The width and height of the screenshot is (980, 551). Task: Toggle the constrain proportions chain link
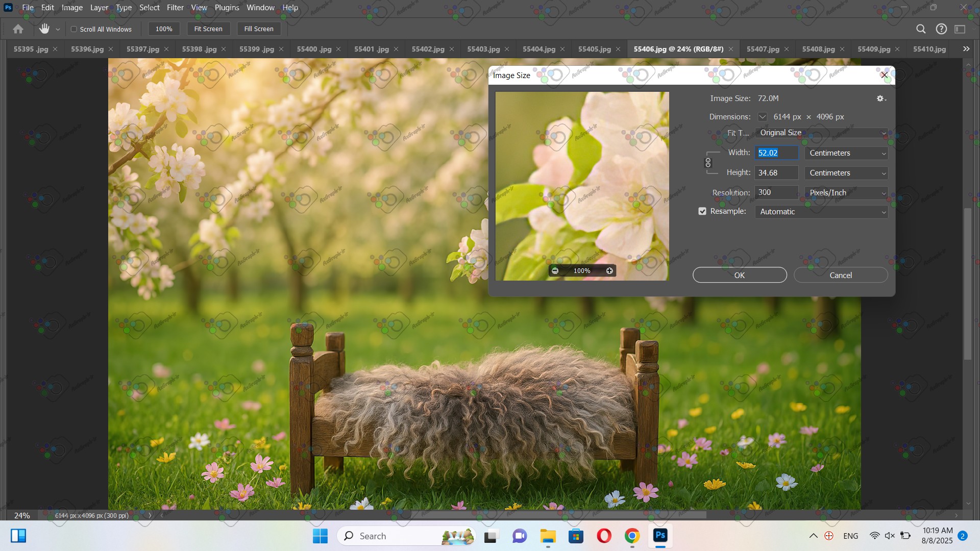[x=708, y=163]
